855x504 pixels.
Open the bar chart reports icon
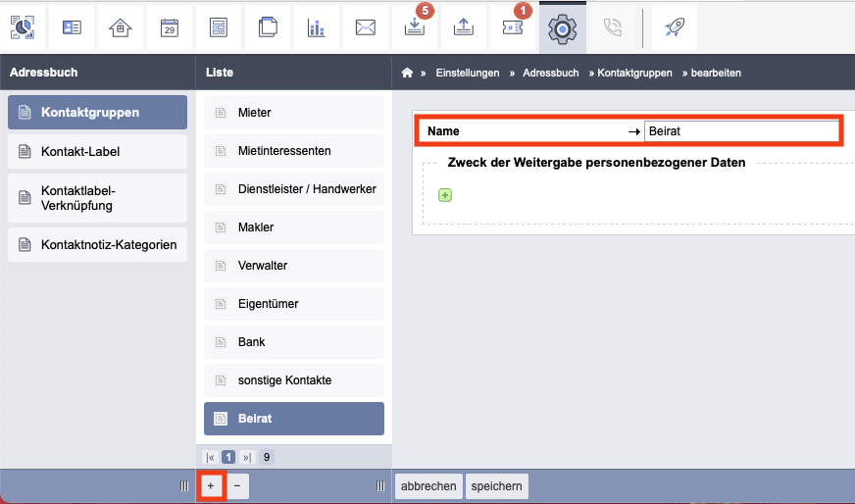317,27
